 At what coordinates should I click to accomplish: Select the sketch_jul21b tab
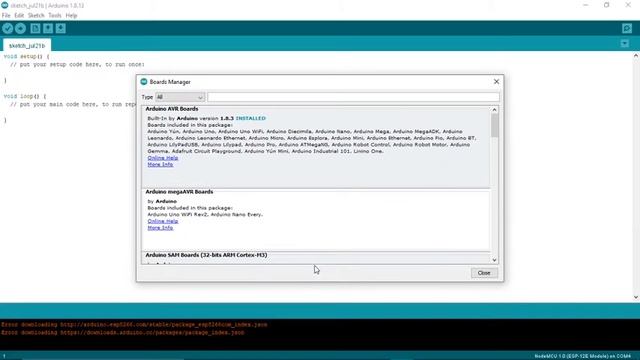point(27,45)
